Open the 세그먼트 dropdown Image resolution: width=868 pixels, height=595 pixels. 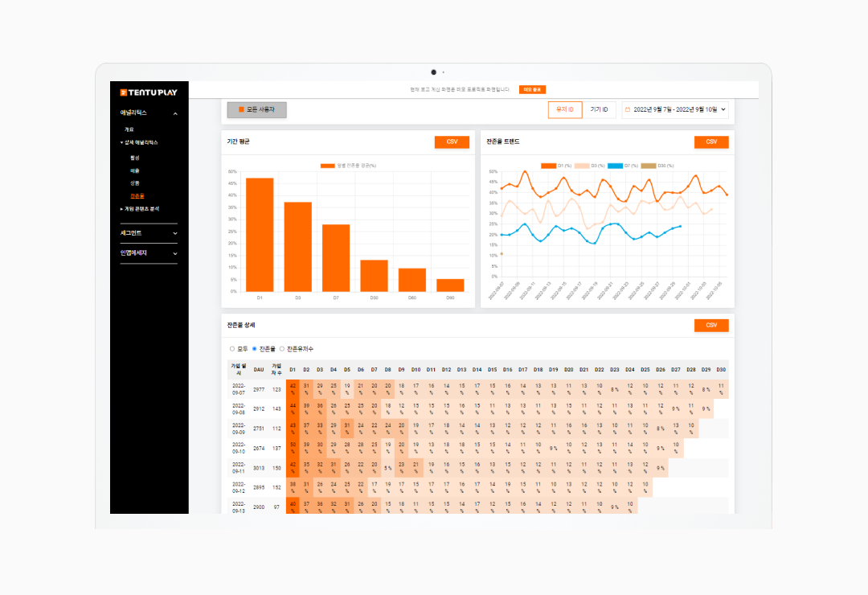149,233
